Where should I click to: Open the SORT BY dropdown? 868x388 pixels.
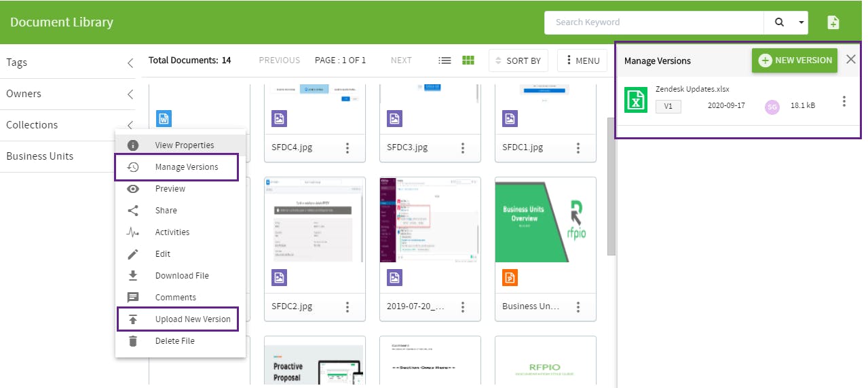[x=518, y=60]
